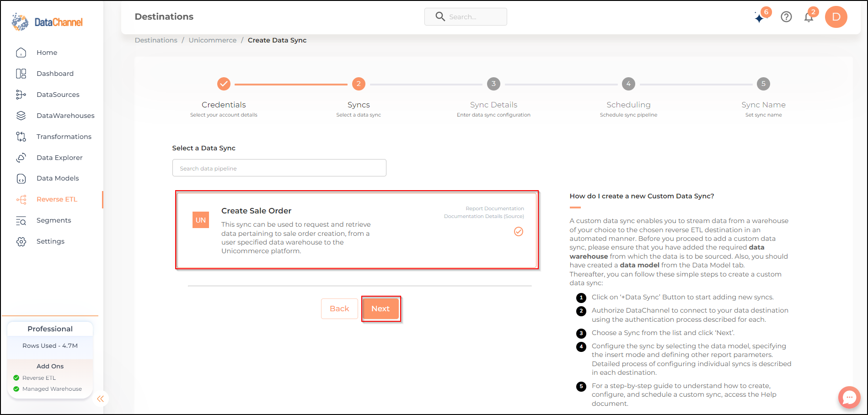Click the UN Unicommerce badge icon
The image size is (868, 415).
point(201,220)
